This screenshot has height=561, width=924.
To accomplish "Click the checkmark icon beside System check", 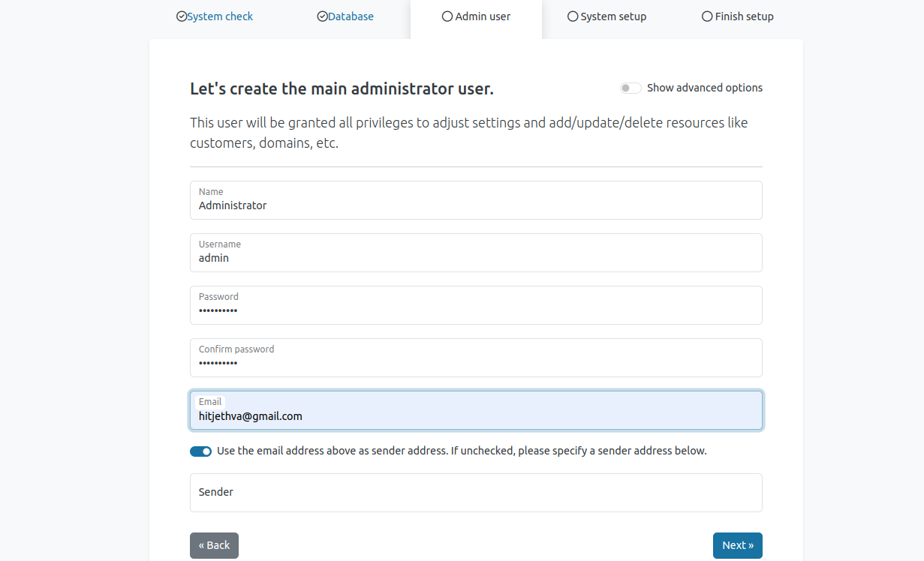I will coord(182,16).
